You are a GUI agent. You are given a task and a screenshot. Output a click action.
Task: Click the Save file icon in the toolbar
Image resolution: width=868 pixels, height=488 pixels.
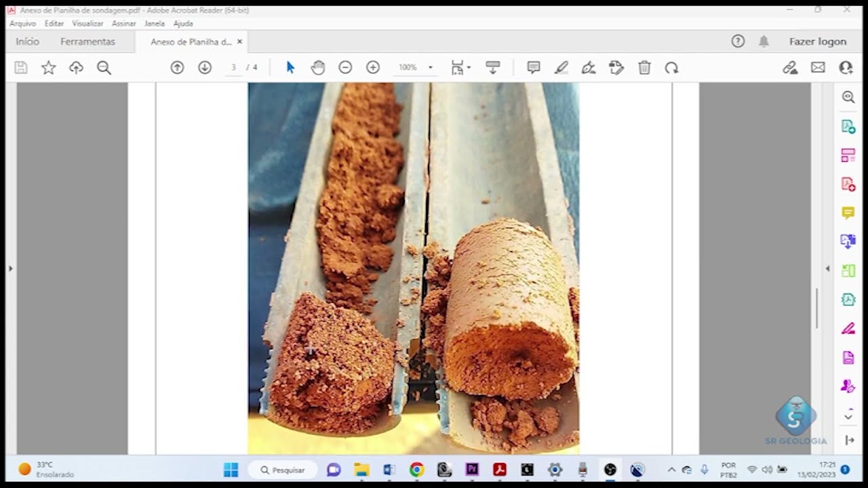(x=21, y=68)
